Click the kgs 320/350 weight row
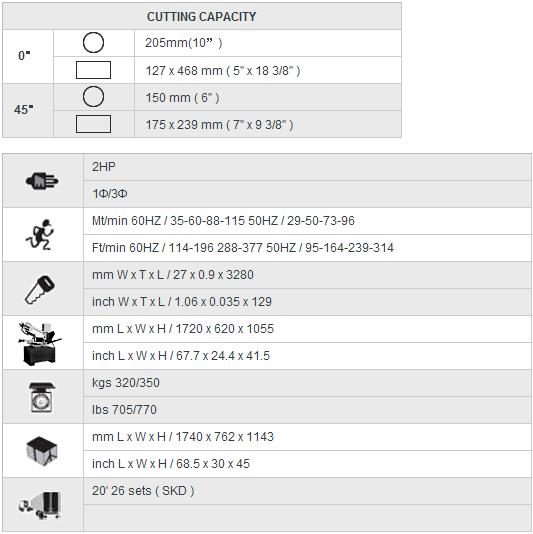 coord(308,383)
